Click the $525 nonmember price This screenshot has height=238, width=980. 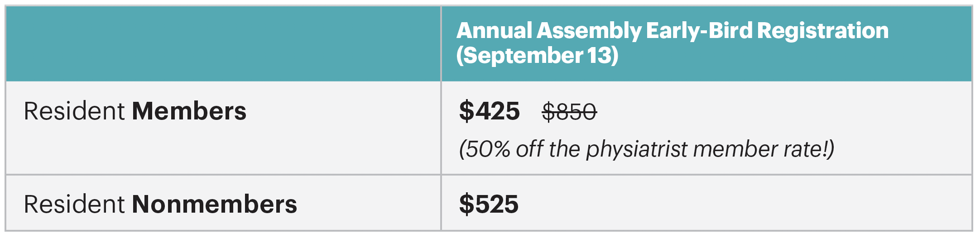489,205
